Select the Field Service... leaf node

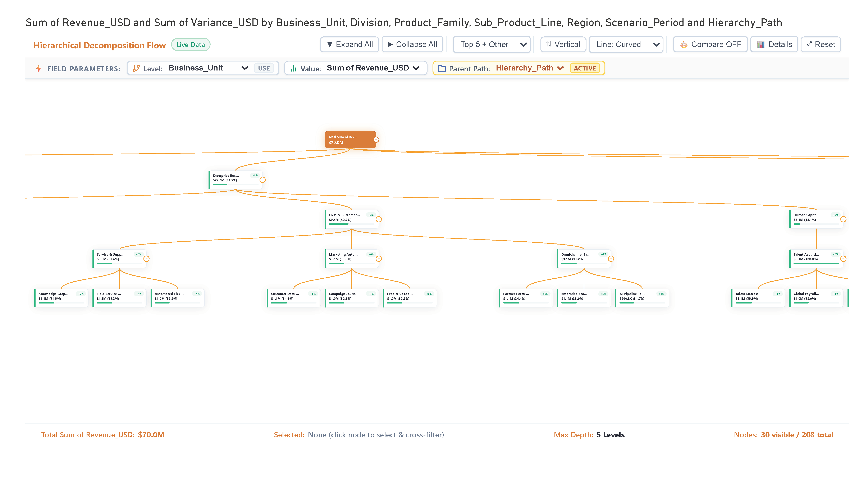point(119,298)
